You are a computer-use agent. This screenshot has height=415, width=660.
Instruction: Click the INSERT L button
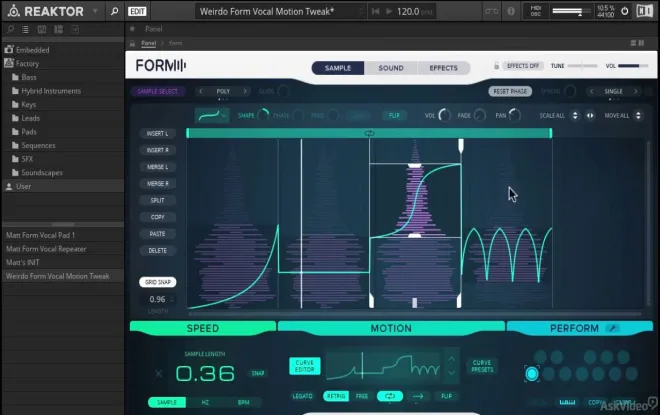point(157,133)
